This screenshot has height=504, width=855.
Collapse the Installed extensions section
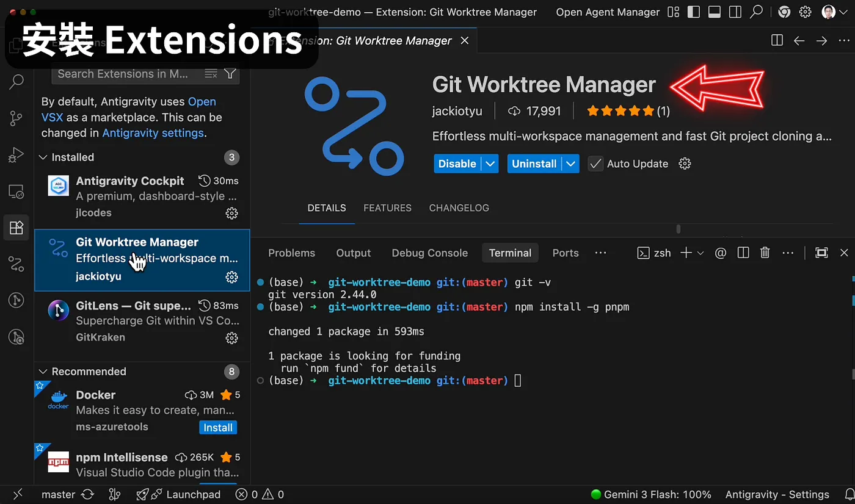point(43,157)
